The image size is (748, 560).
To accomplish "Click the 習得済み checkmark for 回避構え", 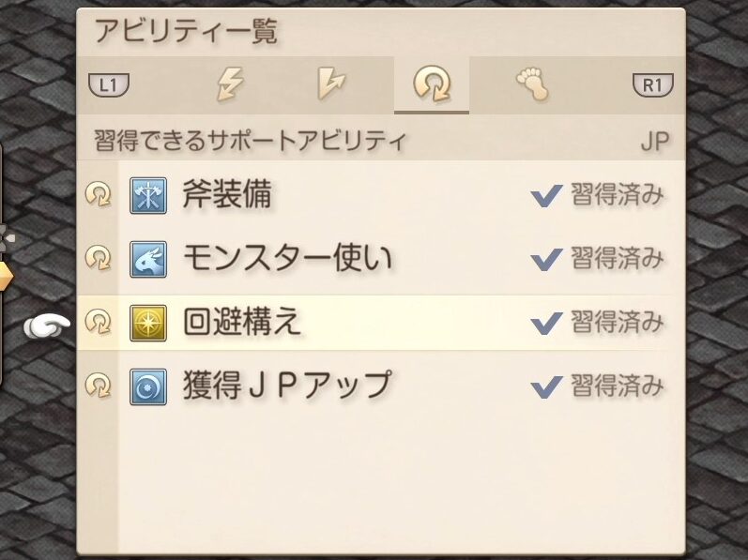I will (546, 323).
